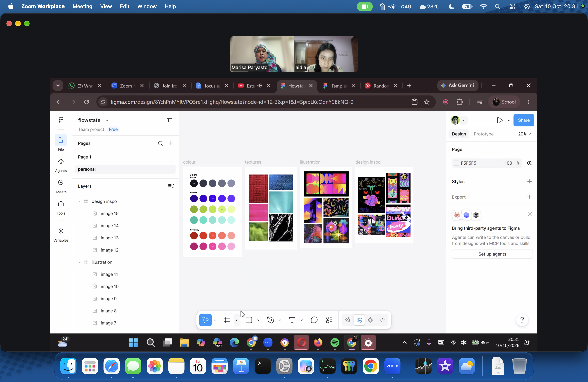Viewport: 588px width, 382px height.
Task: Close the third-party agents banner
Action: pyautogui.click(x=529, y=214)
